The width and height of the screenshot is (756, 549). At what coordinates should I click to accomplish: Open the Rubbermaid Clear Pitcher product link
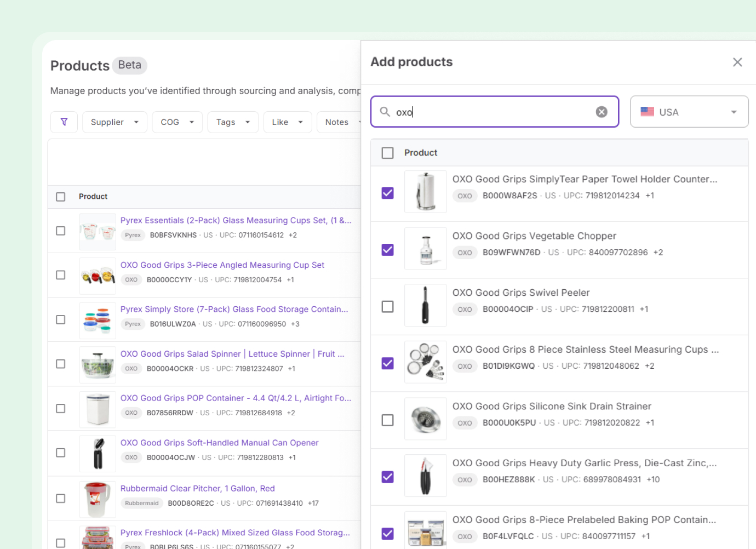pos(197,488)
